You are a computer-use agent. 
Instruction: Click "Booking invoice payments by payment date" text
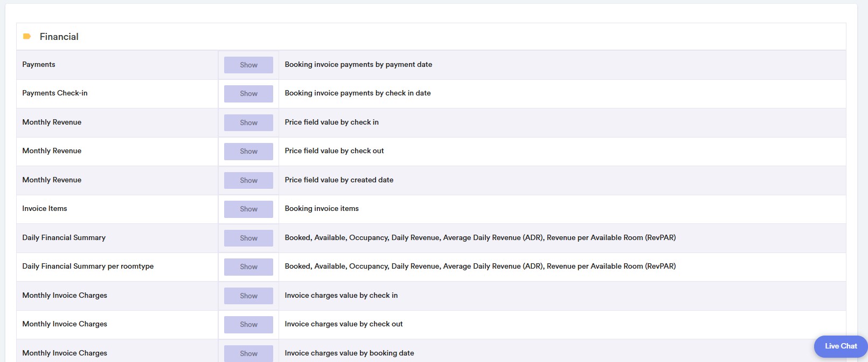358,64
